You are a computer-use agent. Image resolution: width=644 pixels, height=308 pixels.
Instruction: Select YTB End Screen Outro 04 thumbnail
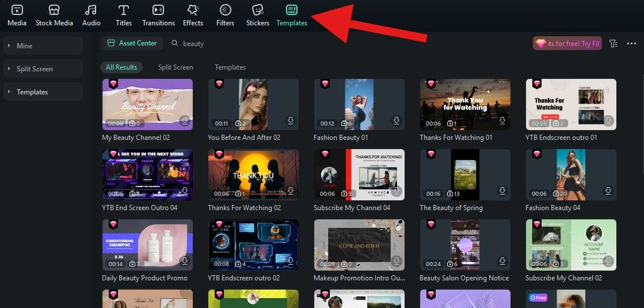click(147, 174)
